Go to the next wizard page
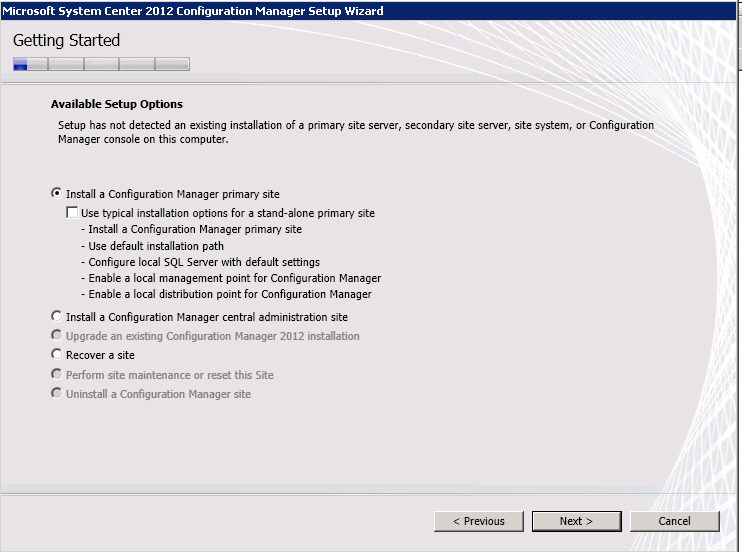 [576, 521]
